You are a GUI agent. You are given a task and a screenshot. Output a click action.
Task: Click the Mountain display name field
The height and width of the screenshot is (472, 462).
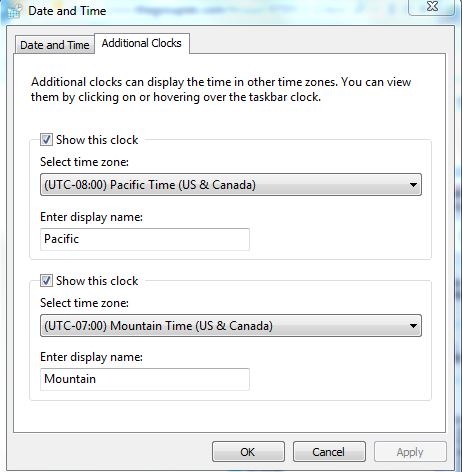click(145, 379)
